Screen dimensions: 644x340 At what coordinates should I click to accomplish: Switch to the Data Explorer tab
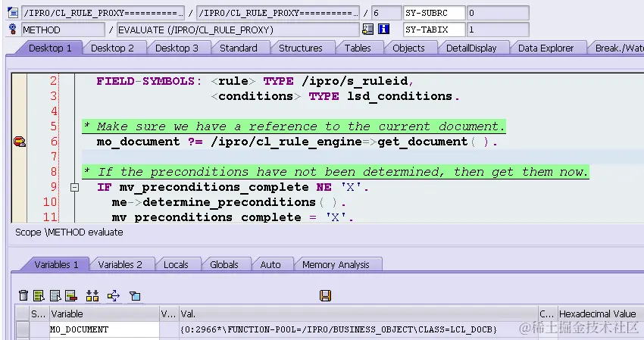pos(546,48)
